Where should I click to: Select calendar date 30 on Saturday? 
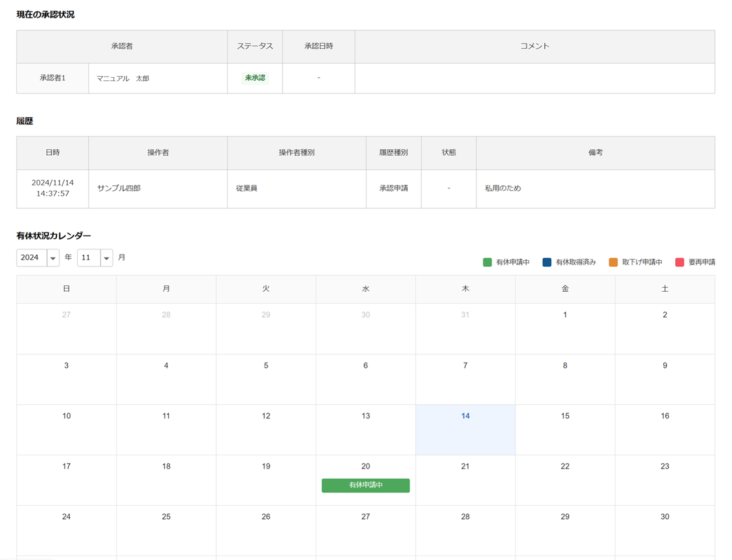[664, 517]
